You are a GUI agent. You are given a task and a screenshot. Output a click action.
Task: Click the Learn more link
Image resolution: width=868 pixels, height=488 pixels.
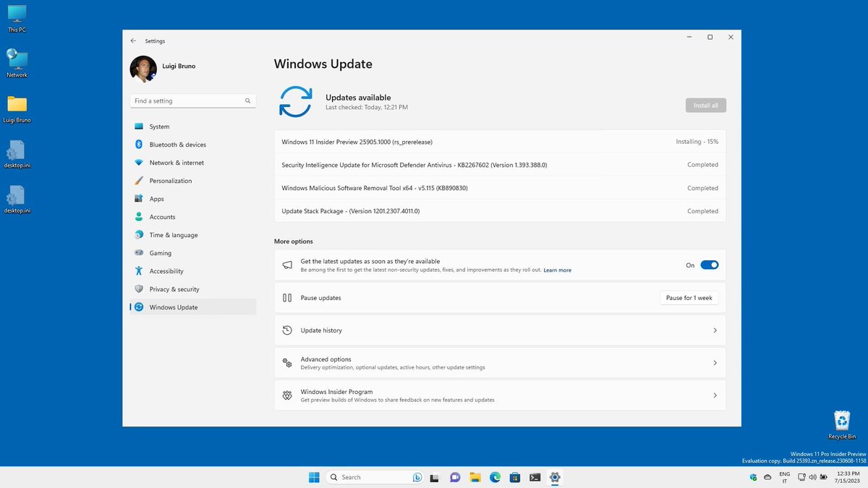pyautogui.click(x=558, y=270)
